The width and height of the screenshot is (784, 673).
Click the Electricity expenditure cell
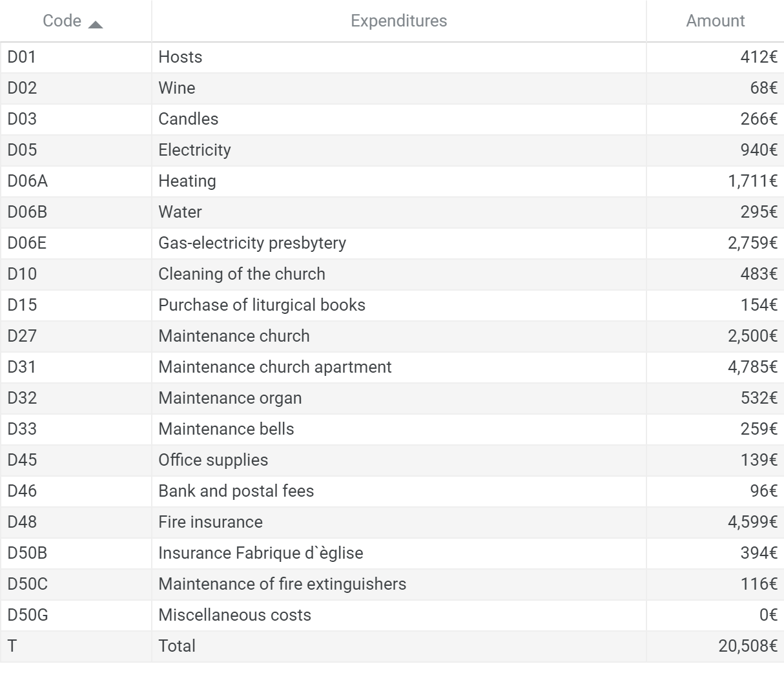tap(398, 150)
